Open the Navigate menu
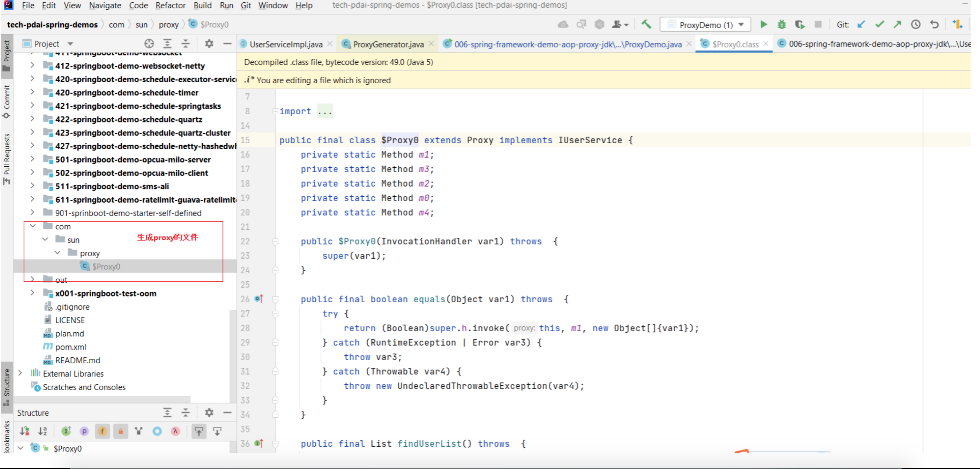This screenshot has width=980, height=469. 105,5
